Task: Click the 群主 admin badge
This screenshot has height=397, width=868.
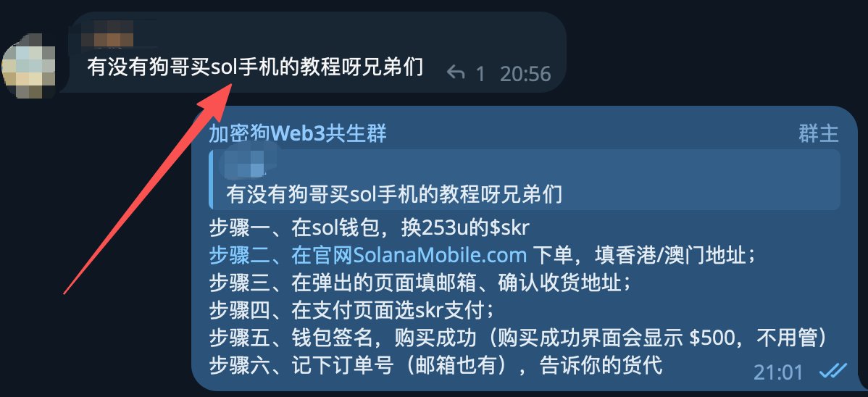Action: click(x=818, y=133)
